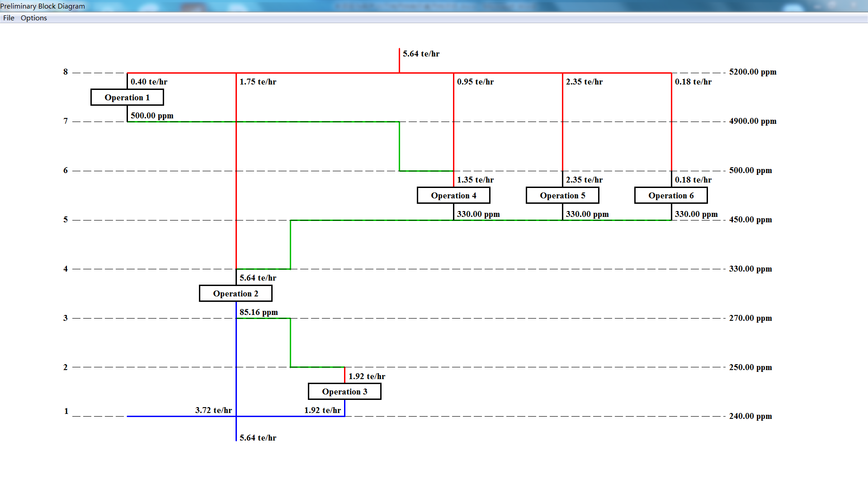Click the 0.40 te/hr flow label
Image resolution: width=868 pixels, height=488 pixels.
(x=149, y=82)
